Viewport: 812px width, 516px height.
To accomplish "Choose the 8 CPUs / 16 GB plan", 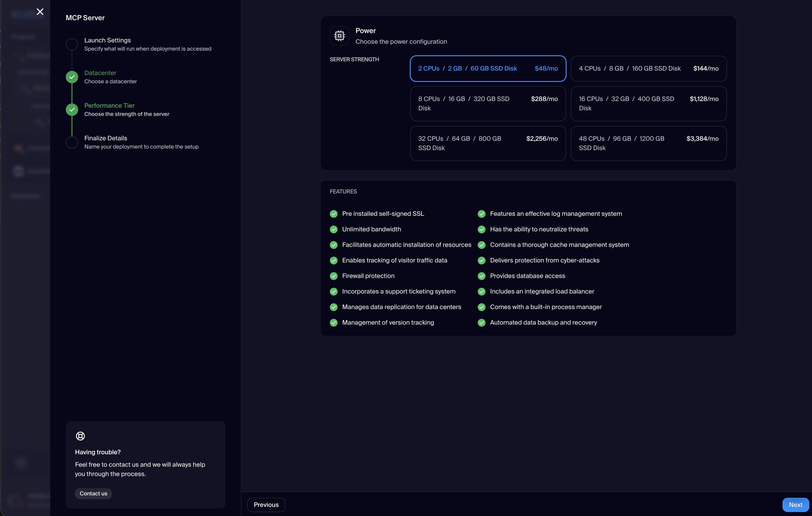I will pyautogui.click(x=488, y=103).
